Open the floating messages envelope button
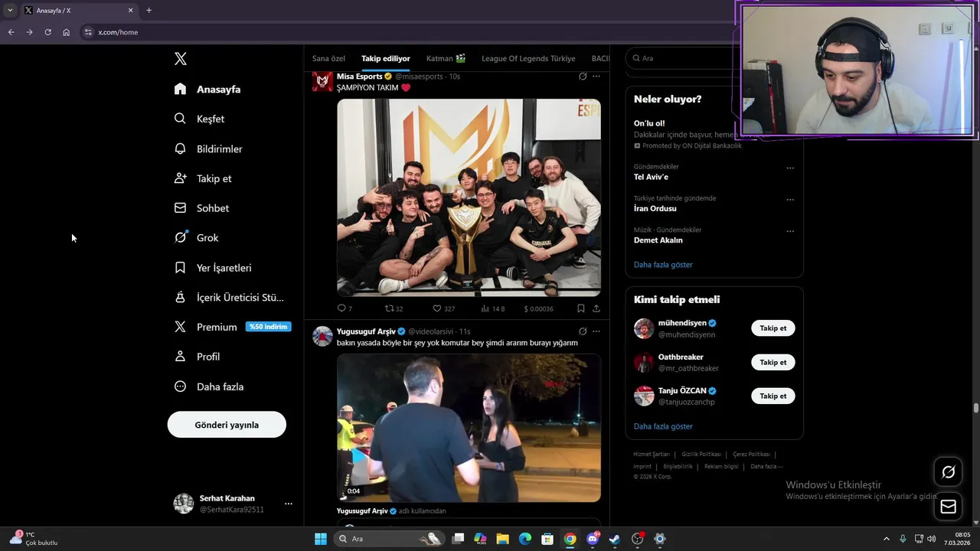Viewport: 980px width, 551px height. click(x=948, y=506)
